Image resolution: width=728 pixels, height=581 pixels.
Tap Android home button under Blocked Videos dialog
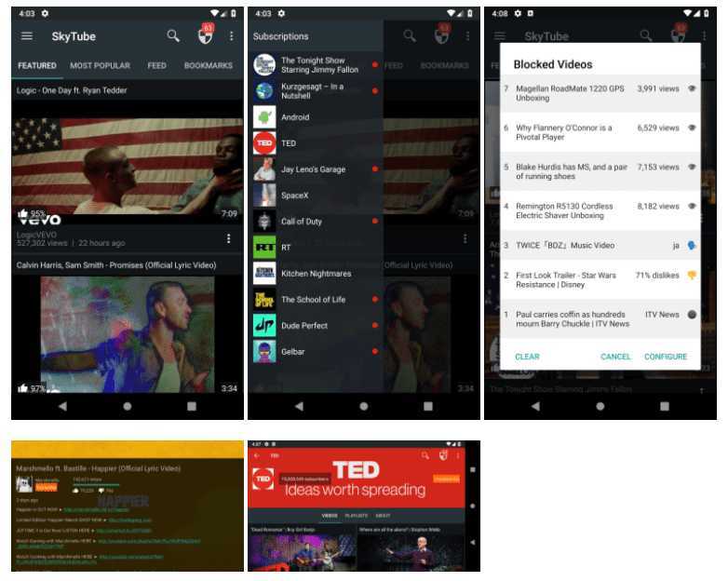600,406
